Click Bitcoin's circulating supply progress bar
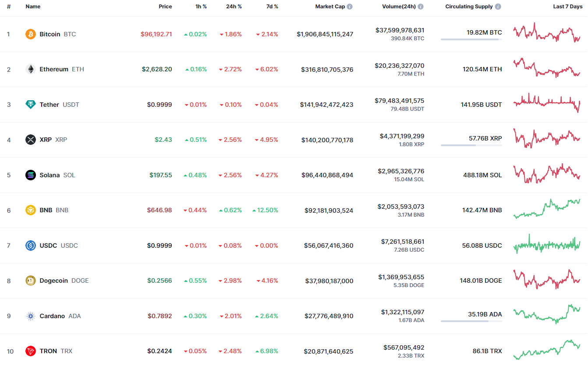 [x=471, y=39]
